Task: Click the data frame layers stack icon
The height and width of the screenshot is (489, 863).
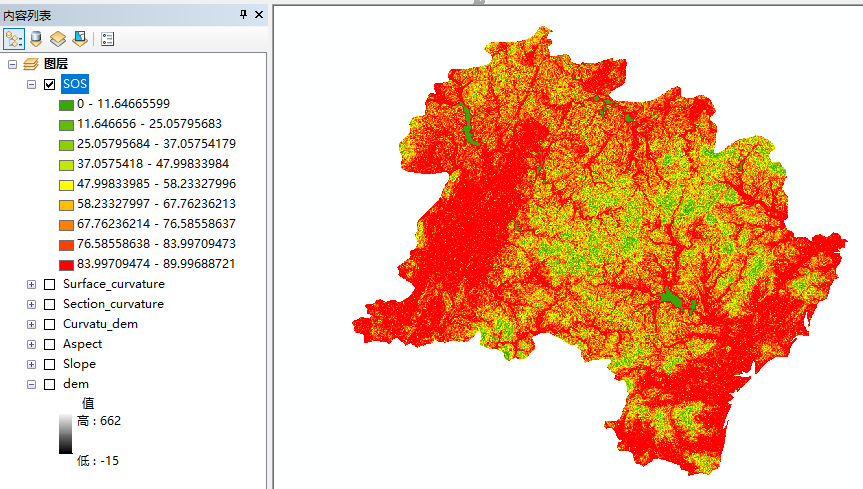Action: (x=31, y=64)
